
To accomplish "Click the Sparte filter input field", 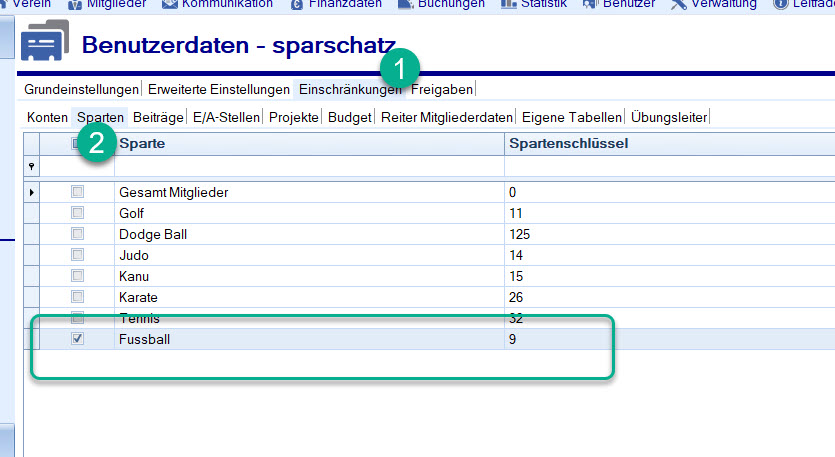I will click(309, 167).
